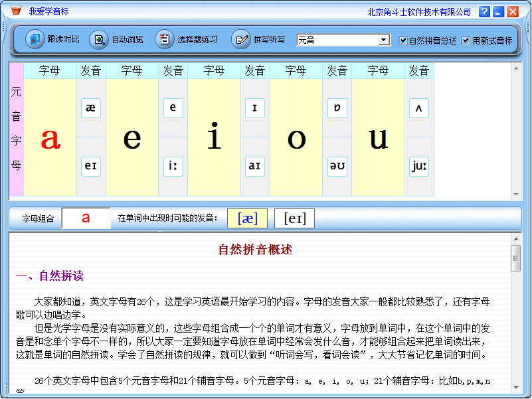Play the æ phoneme under letter a
Image resolution: width=532 pixels, height=399 pixels.
tap(90, 108)
